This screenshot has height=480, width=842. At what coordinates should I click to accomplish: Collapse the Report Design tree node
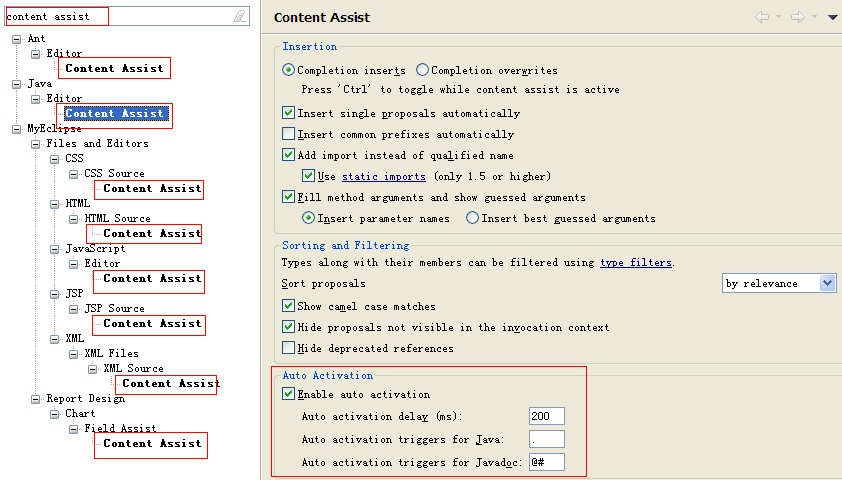[x=35, y=399]
